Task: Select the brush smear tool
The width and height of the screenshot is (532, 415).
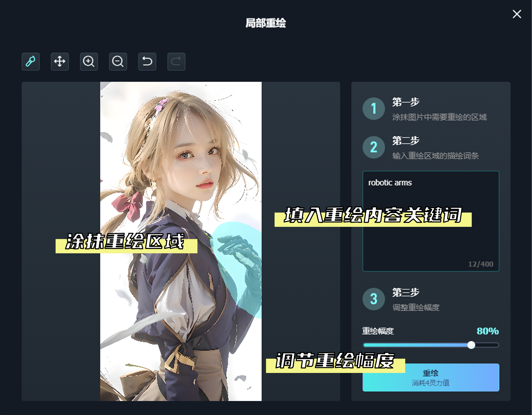Action: click(x=31, y=62)
